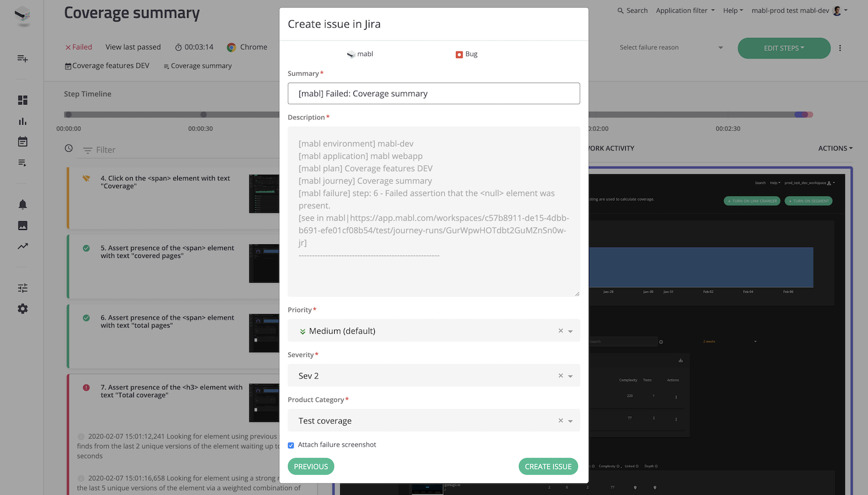The height and width of the screenshot is (495, 868).
Task: Click the red end marker on step timeline
Action: 810,115
